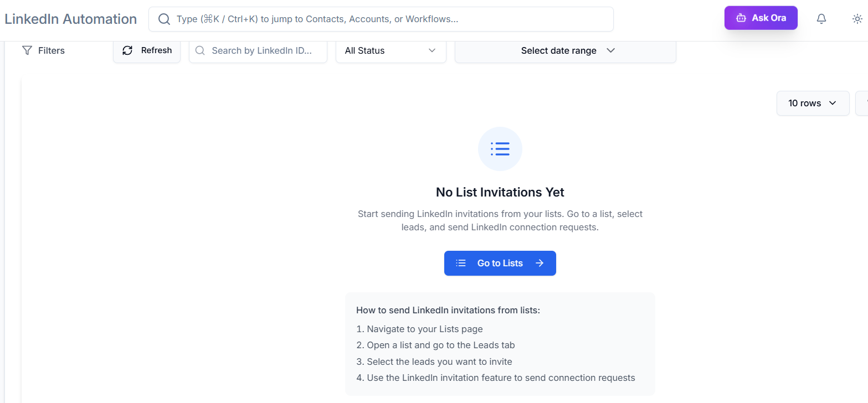Toggle the light/dark theme sun icon

coord(857,19)
